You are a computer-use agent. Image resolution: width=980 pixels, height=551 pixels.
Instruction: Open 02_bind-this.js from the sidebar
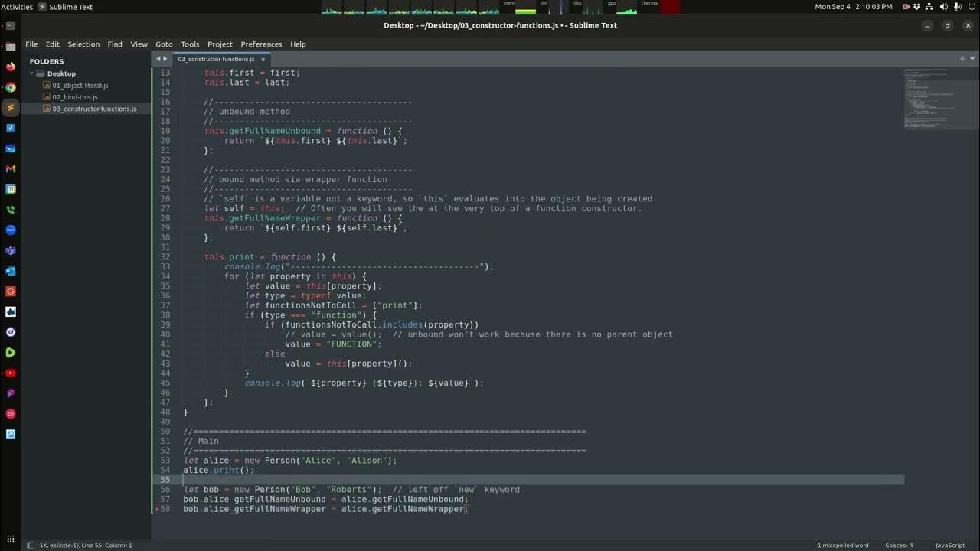75,97
